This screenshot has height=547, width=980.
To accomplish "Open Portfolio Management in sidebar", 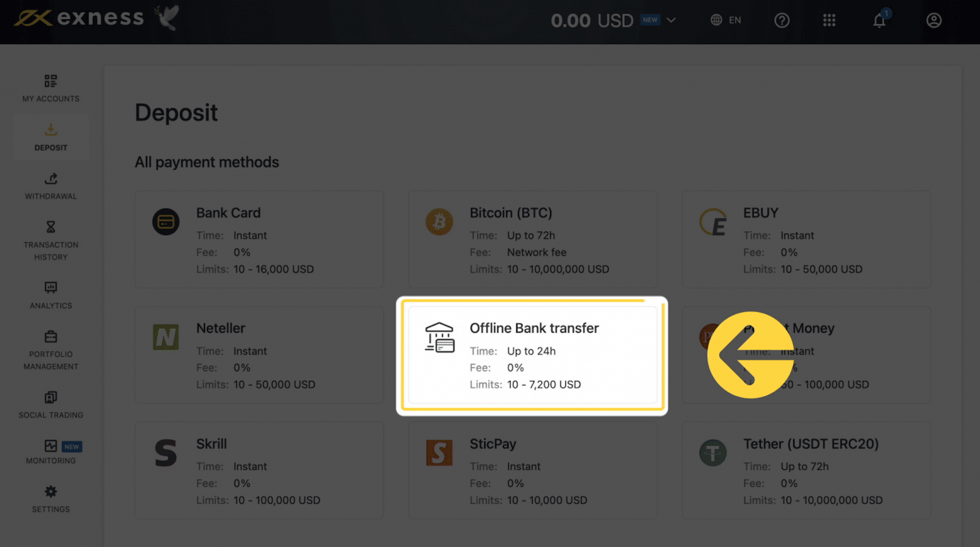I will [x=51, y=350].
